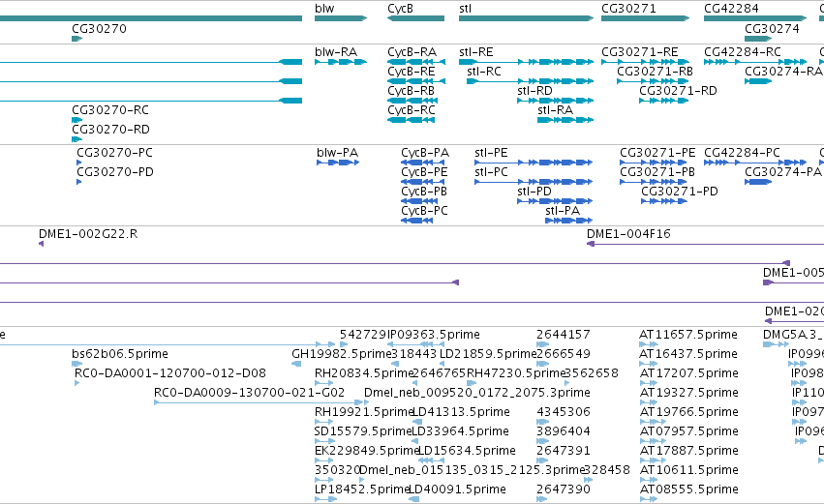Click the CG30271-PB protein label
824x504 pixels.
point(657,172)
